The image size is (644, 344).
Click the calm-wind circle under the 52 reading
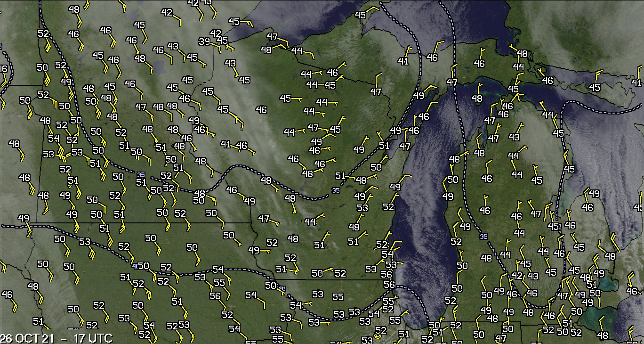click(x=378, y=337)
